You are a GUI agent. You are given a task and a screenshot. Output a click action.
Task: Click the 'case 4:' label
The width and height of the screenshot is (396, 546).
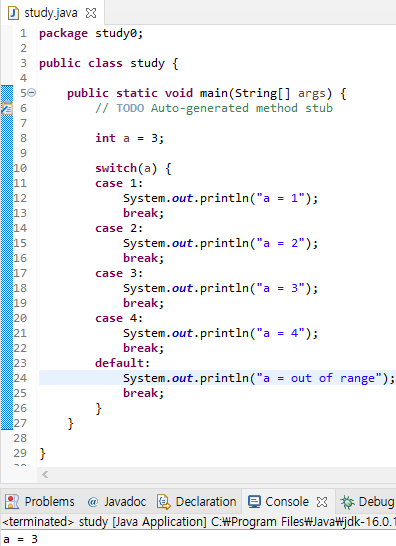pyautogui.click(x=119, y=318)
